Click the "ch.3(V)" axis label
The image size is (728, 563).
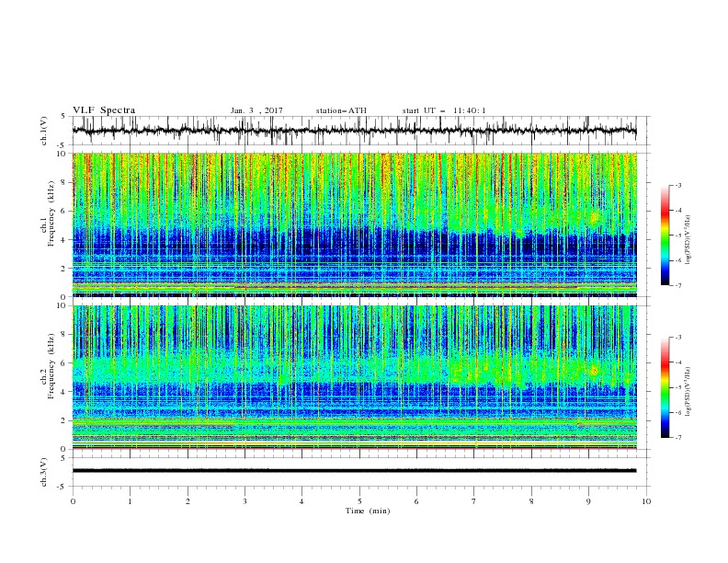(44, 472)
